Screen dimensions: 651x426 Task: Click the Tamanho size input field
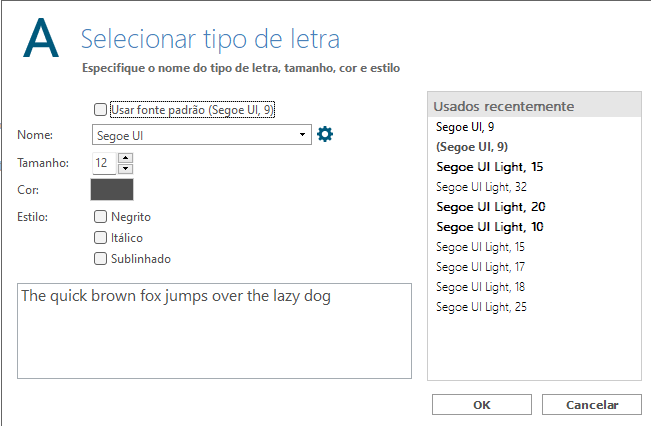coord(104,163)
